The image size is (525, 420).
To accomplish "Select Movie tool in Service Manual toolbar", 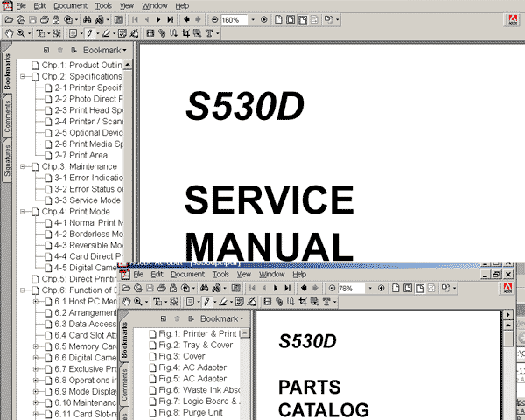I will [150, 33].
